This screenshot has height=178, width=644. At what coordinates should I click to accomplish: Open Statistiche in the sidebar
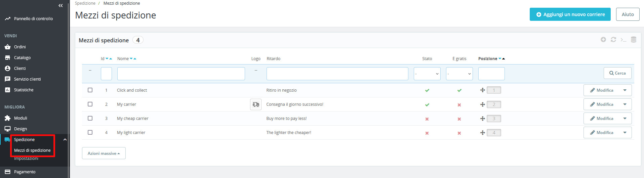click(x=24, y=90)
